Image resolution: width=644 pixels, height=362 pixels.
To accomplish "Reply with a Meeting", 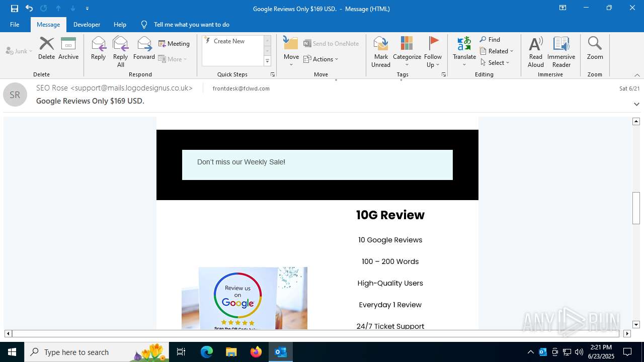I will (x=174, y=44).
